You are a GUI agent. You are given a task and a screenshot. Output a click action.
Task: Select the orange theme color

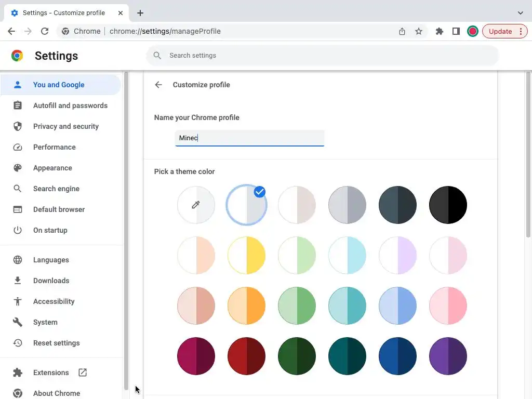pyautogui.click(x=247, y=305)
